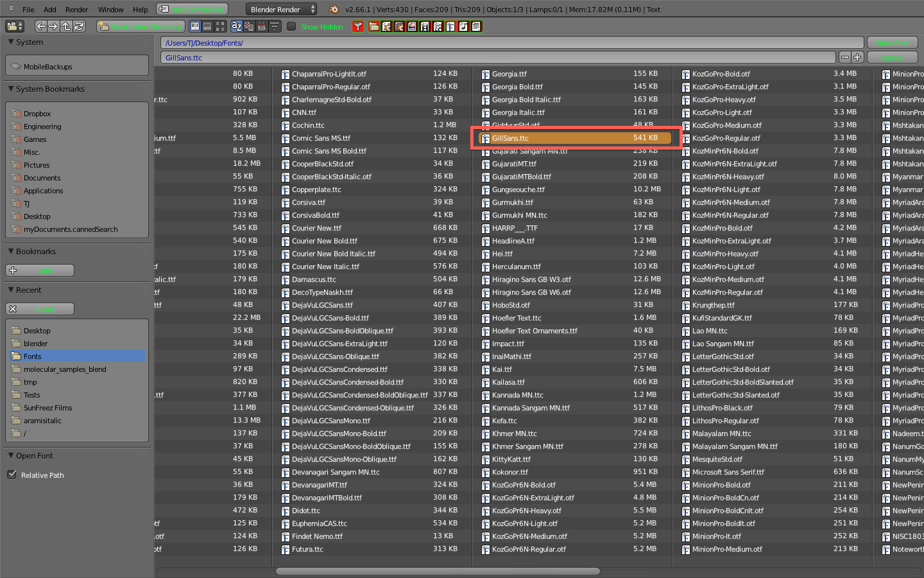Move up to the parent directory
The width and height of the screenshot is (924, 578).
[x=66, y=26]
